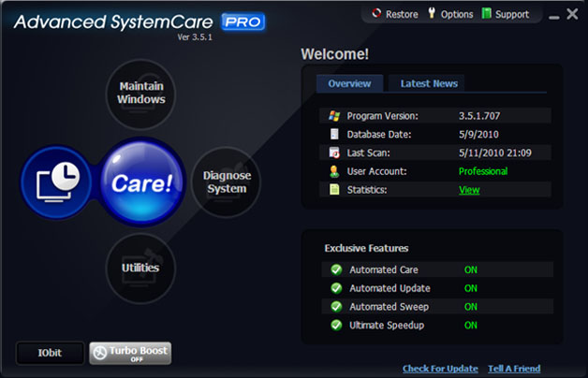Click the Program Version Windows flag icon

[334, 116]
